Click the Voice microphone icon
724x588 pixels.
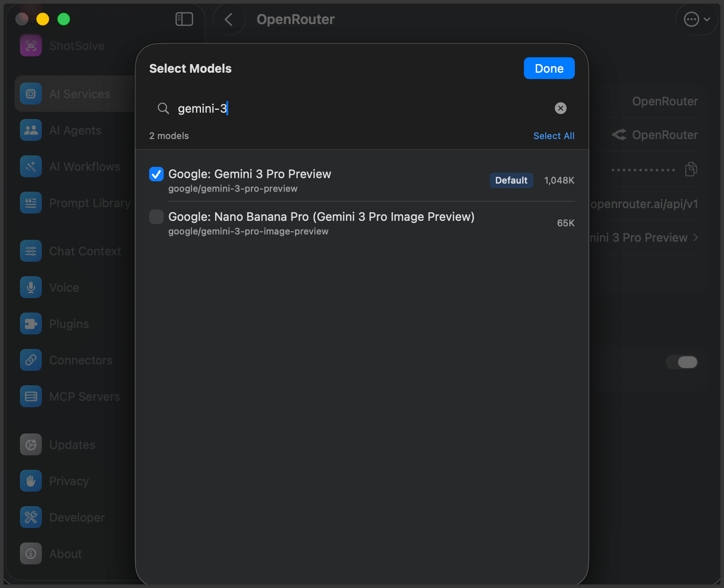(31, 287)
